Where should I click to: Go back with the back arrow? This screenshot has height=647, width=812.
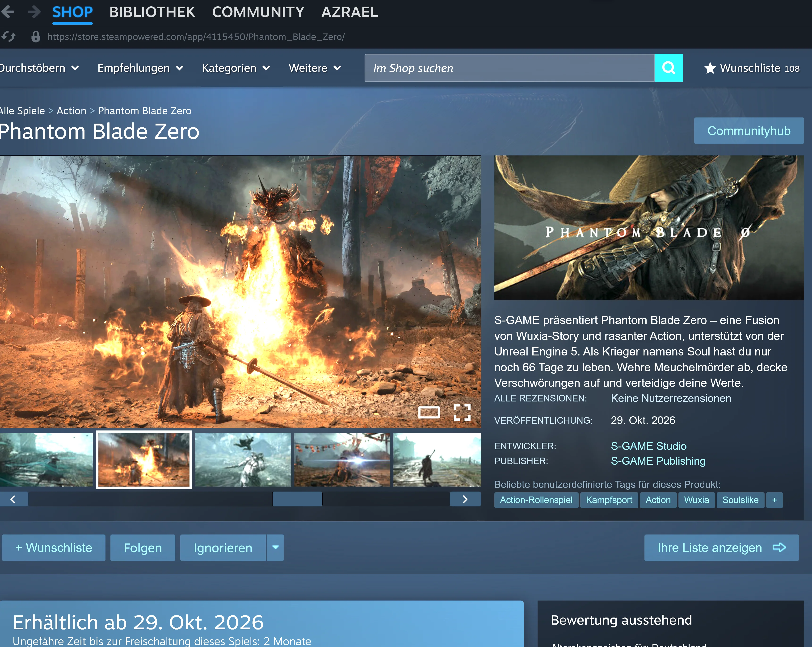[x=8, y=12]
